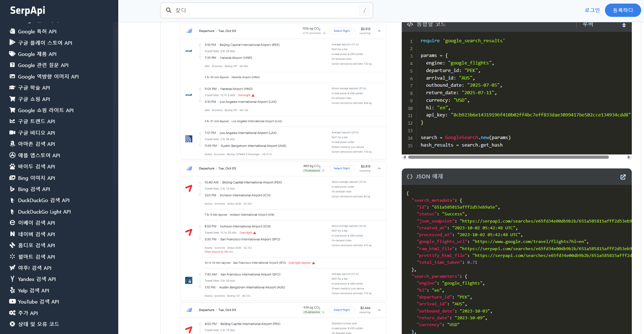Click the code panel horizontal scrollbar thumb
The height and width of the screenshot is (334, 644).
pyautogui.click(x=508, y=157)
